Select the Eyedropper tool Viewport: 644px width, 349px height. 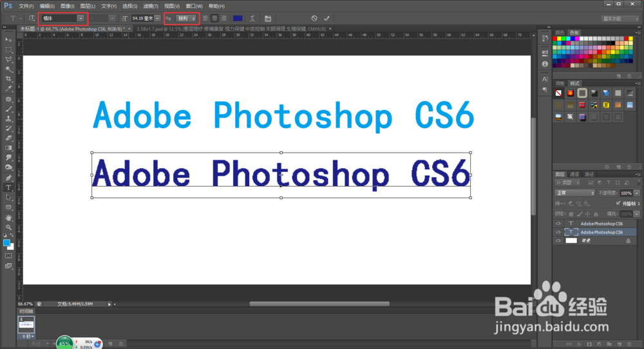(8, 89)
